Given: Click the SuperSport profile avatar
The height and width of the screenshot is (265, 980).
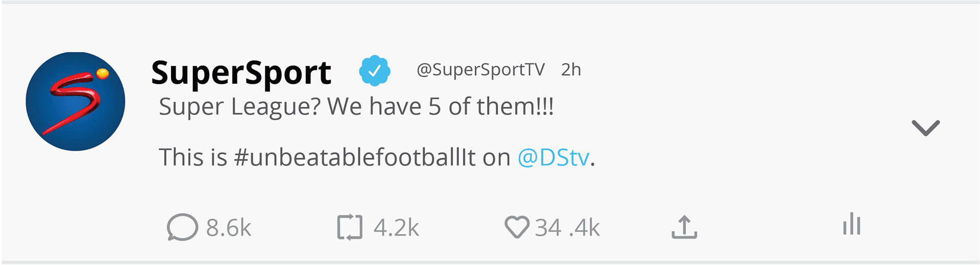Looking at the screenshot, I should click(x=76, y=101).
